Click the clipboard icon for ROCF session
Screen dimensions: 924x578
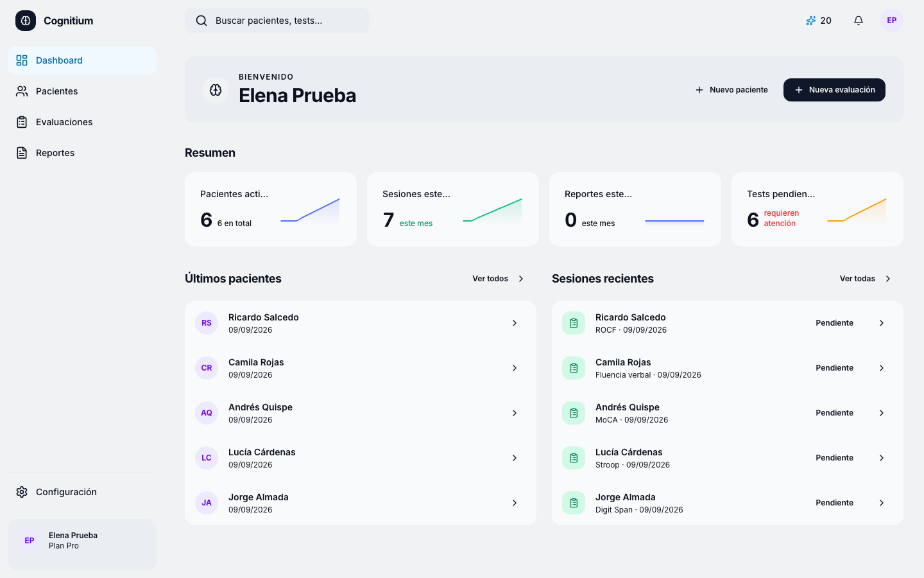click(574, 323)
